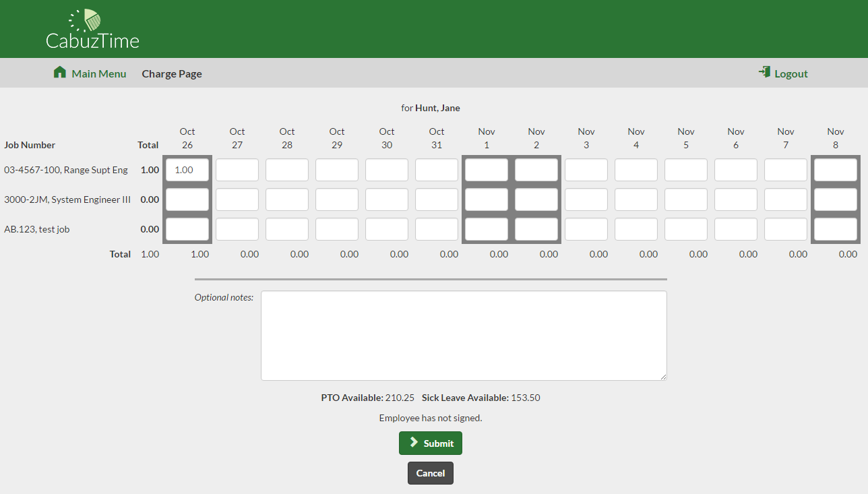Click Oct 31 field for System Engineer III
This screenshot has height=494, width=868.
437,199
